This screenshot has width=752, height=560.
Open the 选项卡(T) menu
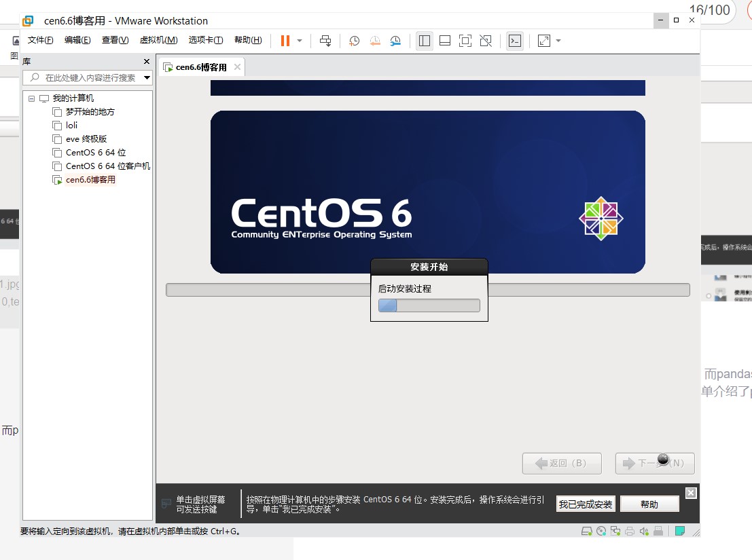click(x=206, y=40)
